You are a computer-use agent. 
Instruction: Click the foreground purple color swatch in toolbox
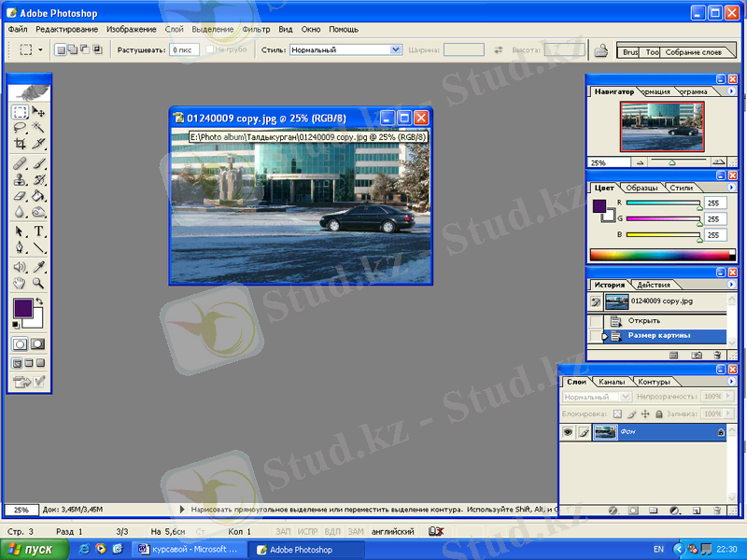(21, 307)
